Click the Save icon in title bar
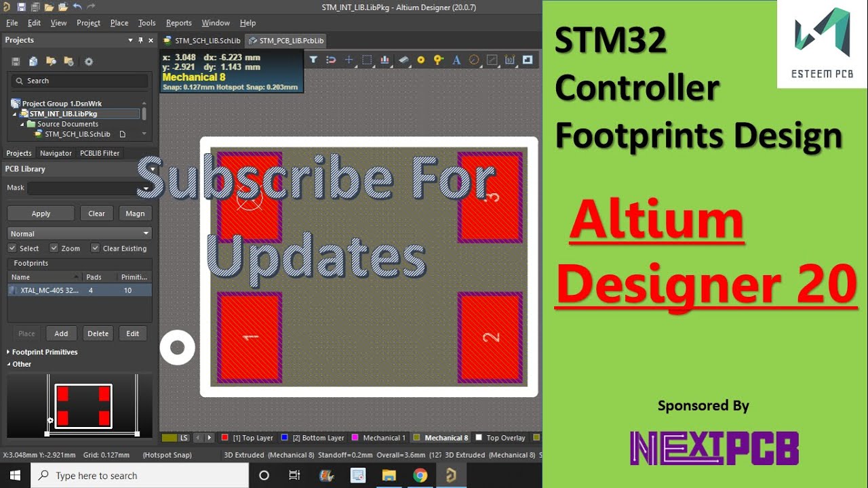This screenshot has height=488, width=868. [22, 7]
